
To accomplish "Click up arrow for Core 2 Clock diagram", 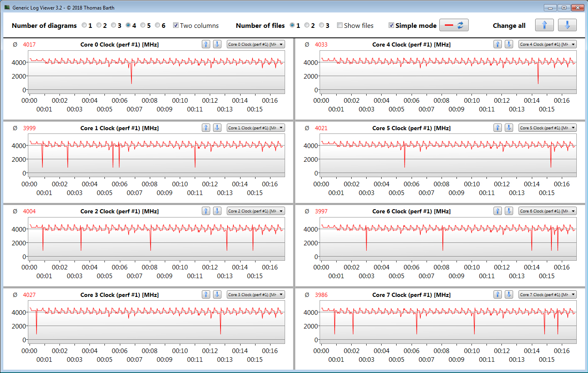I will point(206,211).
